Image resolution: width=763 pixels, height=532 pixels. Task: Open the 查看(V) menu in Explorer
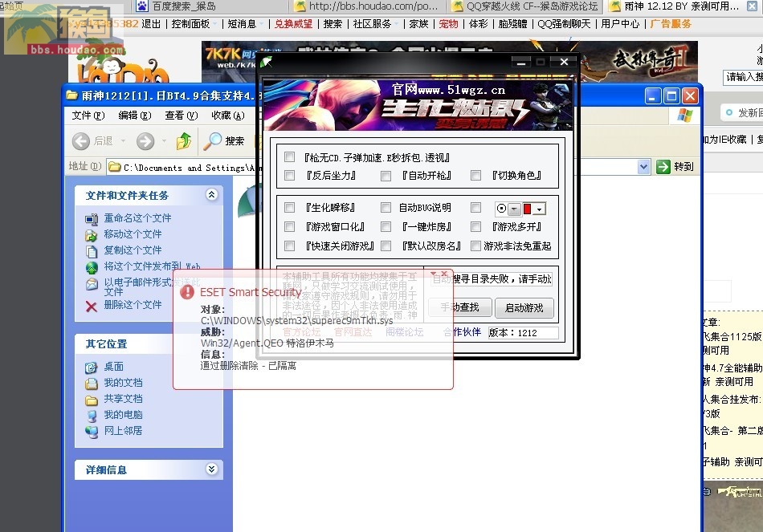coord(182,116)
